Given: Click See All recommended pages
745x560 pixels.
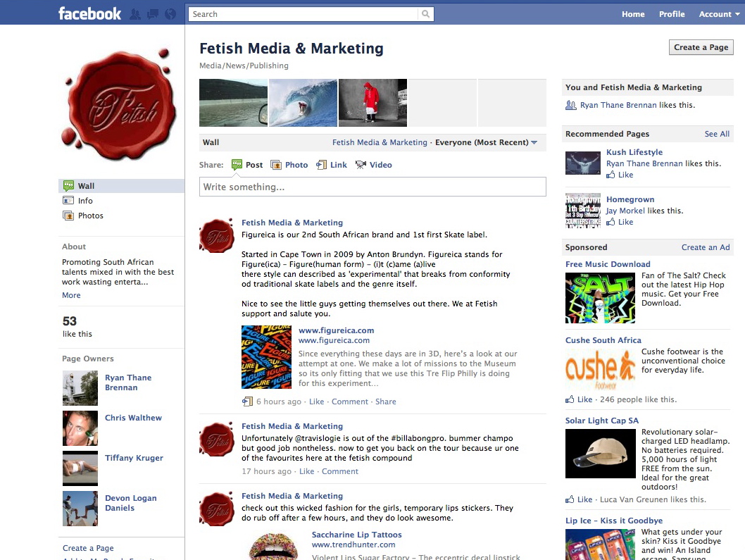Looking at the screenshot, I should coord(717,134).
